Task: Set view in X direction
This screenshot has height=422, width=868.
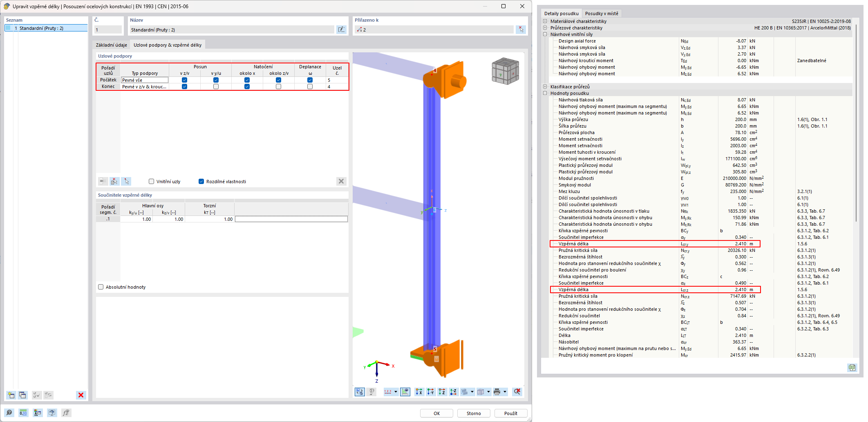Action: pyautogui.click(x=419, y=392)
